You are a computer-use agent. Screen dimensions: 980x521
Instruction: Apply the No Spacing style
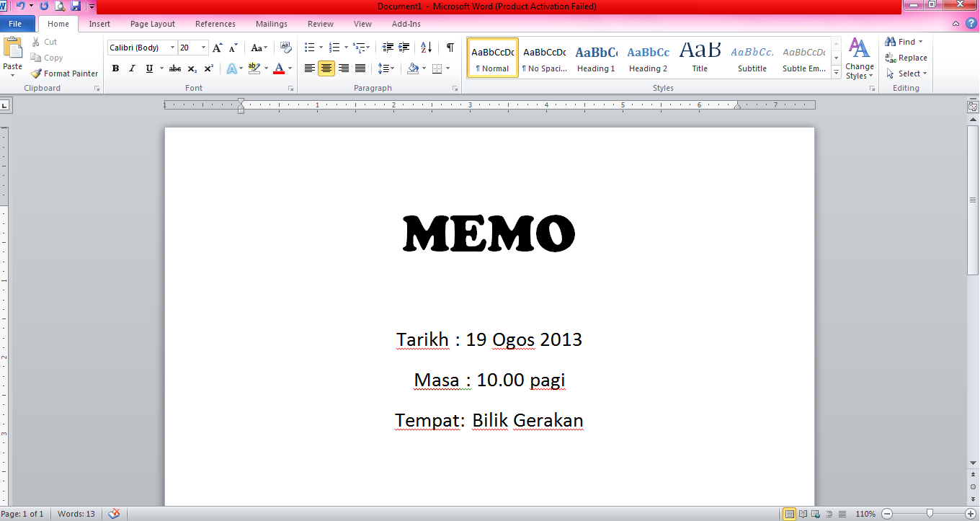coord(544,58)
